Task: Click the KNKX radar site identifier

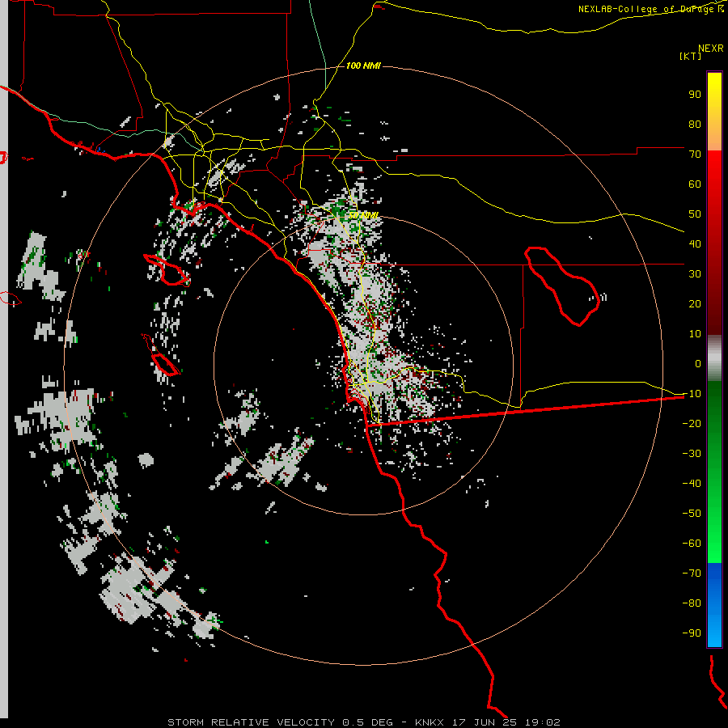Action: pos(430,722)
